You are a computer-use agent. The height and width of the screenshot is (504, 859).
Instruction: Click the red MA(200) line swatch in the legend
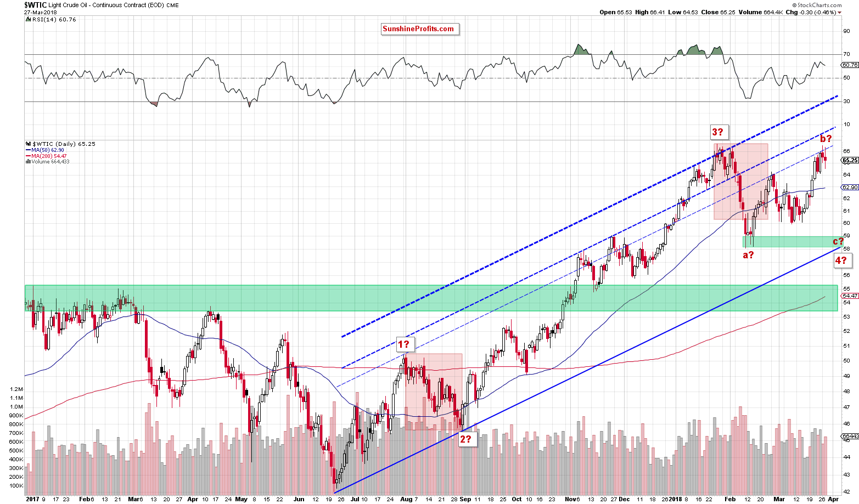click(x=28, y=156)
